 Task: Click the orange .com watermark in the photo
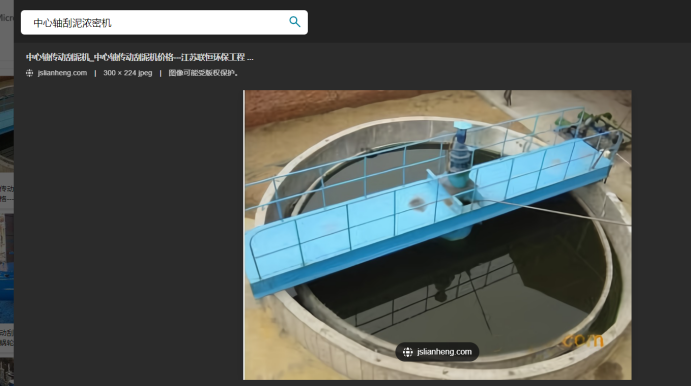pyautogui.click(x=583, y=340)
